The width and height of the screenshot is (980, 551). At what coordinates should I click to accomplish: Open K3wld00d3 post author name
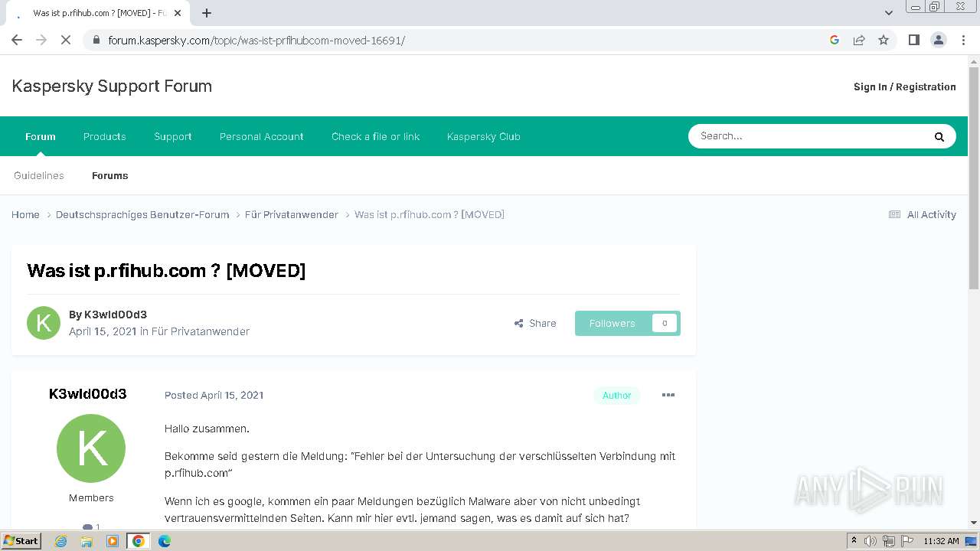point(88,394)
